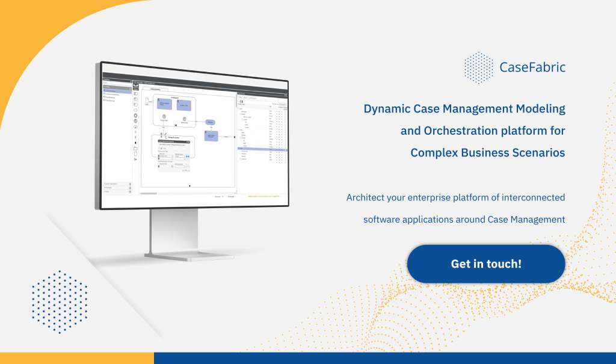Select the blue rounded milestone shape

[x=210, y=122]
